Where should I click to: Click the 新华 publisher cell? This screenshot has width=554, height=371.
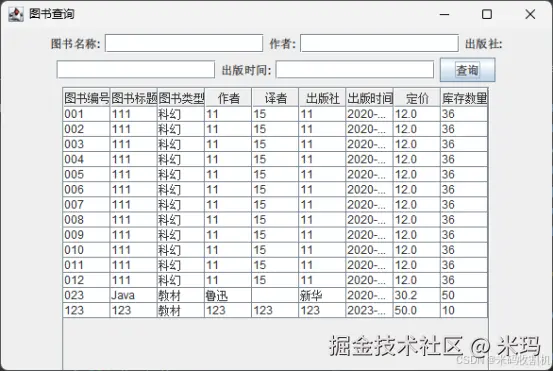(322, 295)
